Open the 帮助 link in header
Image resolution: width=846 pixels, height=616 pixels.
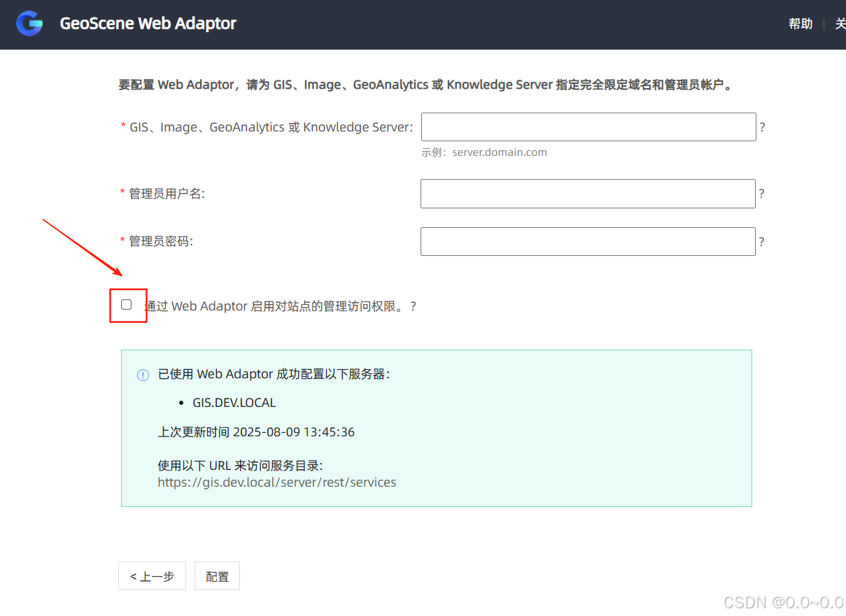pos(801,24)
